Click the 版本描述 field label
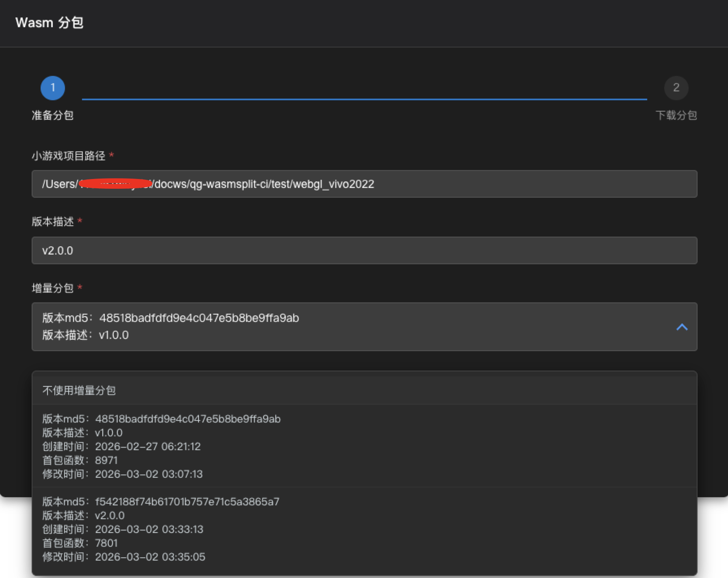This screenshot has width=728, height=578. pyautogui.click(x=53, y=222)
